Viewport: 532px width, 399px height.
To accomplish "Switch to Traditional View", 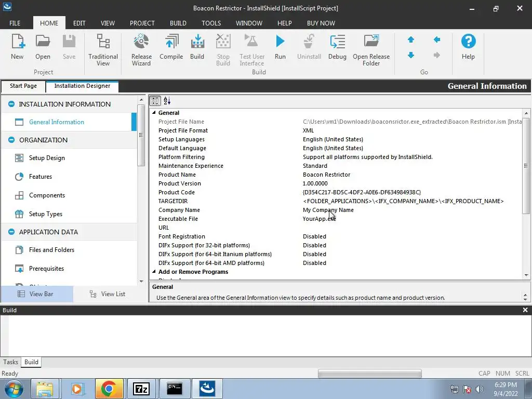I will [103, 50].
